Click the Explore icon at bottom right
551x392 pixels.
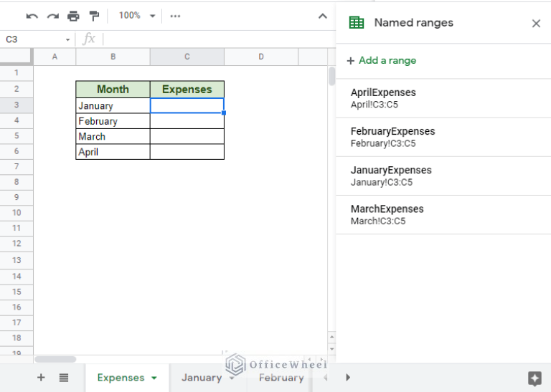point(534,378)
